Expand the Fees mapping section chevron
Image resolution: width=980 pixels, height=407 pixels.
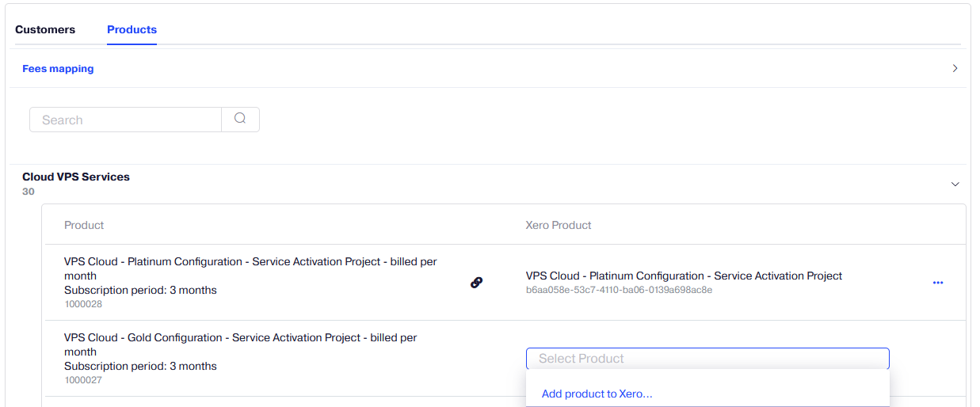[955, 69]
